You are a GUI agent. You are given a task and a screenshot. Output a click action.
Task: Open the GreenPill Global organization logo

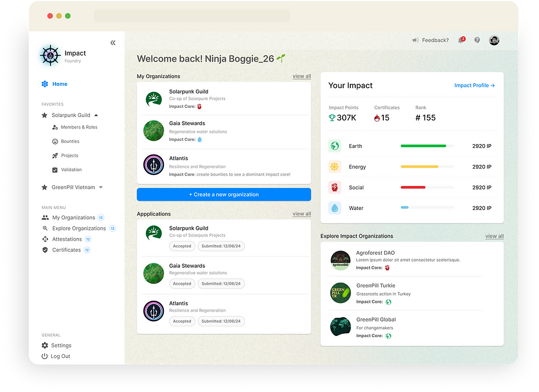click(340, 327)
